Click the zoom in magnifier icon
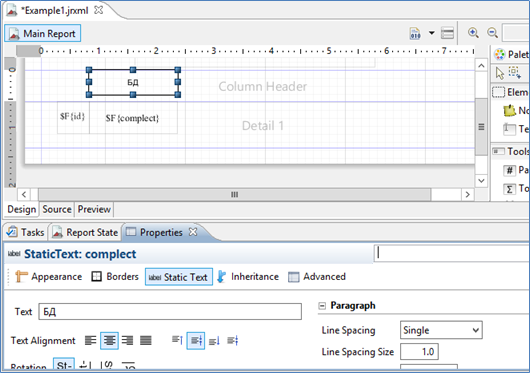Screen dimensions: 530x373 coord(473,33)
